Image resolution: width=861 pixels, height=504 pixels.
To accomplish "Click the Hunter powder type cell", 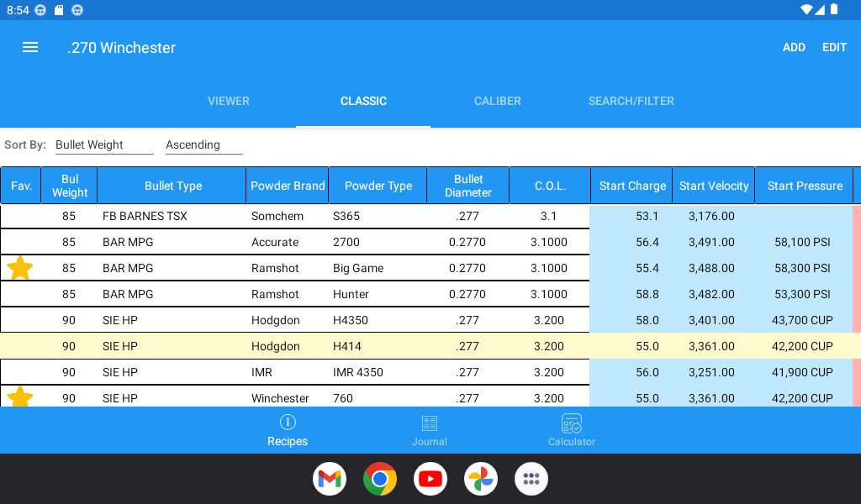I will [351, 295].
